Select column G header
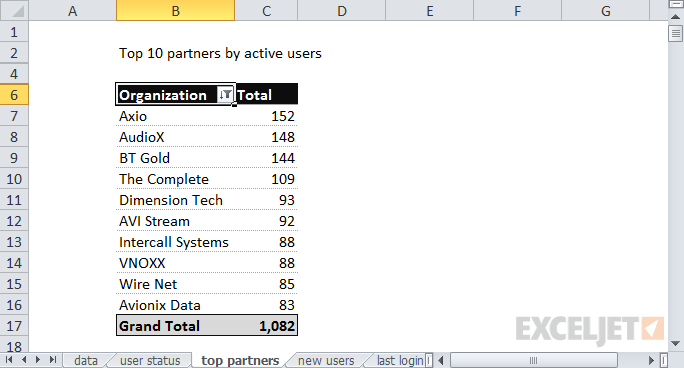The height and width of the screenshot is (368, 684). pos(605,10)
